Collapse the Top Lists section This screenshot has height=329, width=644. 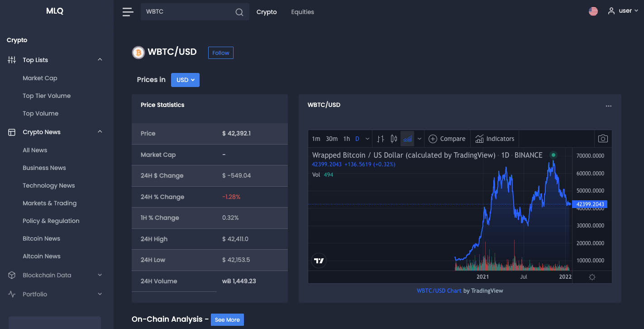coord(100,60)
